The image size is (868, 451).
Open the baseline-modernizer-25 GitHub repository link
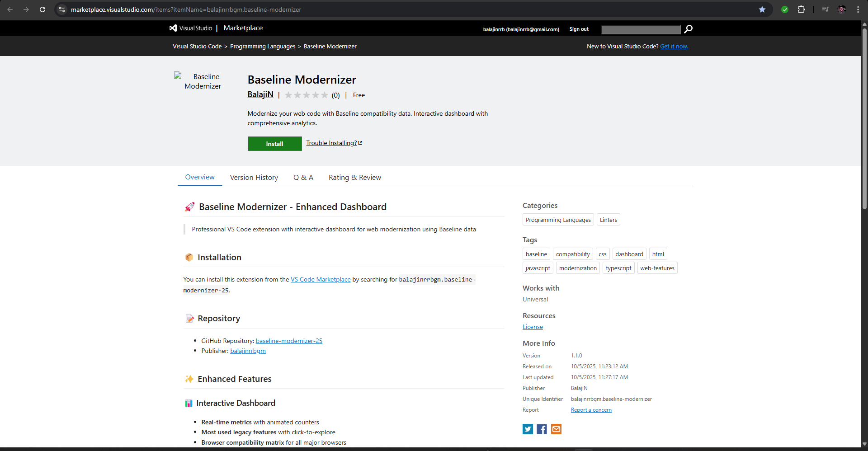pyautogui.click(x=289, y=341)
